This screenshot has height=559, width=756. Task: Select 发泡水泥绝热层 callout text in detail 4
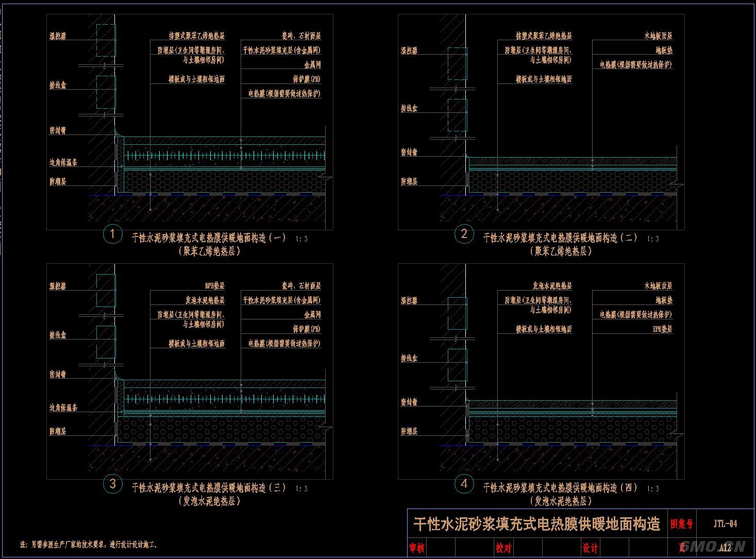click(x=552, y=286)
